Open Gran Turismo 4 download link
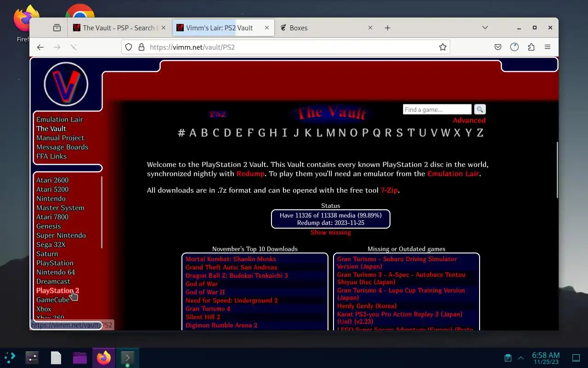Viewport: 588px width, 368px height. 208,309
